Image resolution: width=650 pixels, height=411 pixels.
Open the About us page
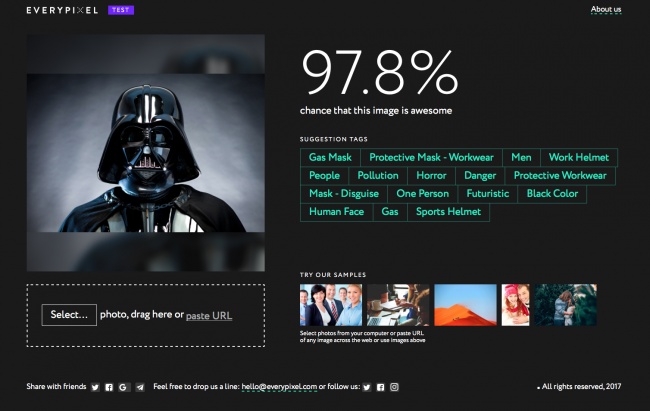click(605, 10)
